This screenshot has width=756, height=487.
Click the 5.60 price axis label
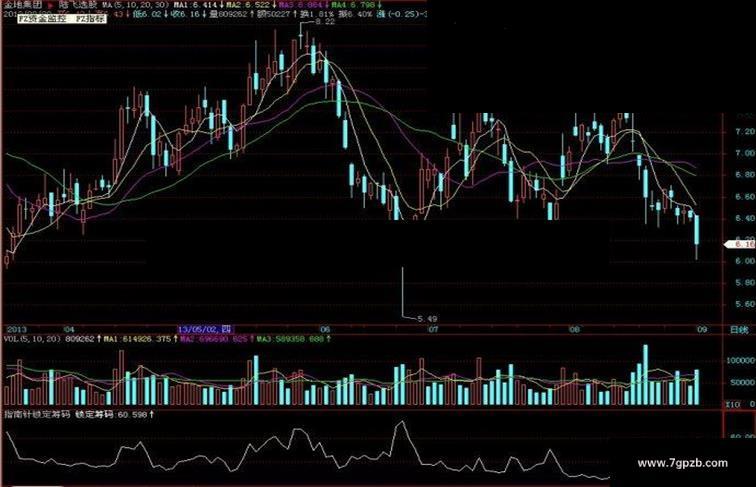pos(745,304)
